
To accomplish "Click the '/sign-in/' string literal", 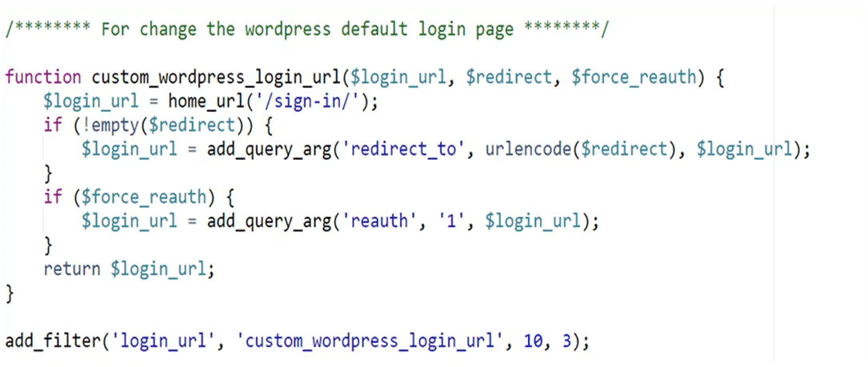I will (x=307, y=102).
